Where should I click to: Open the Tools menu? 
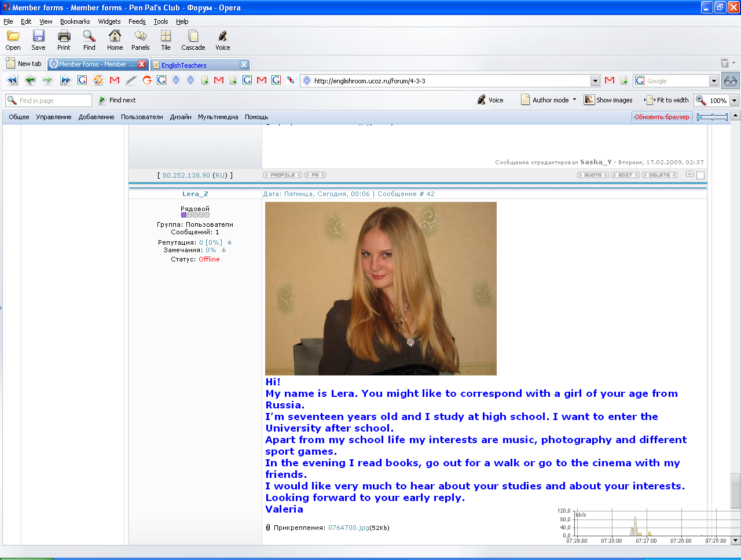(x=161, y=21)
